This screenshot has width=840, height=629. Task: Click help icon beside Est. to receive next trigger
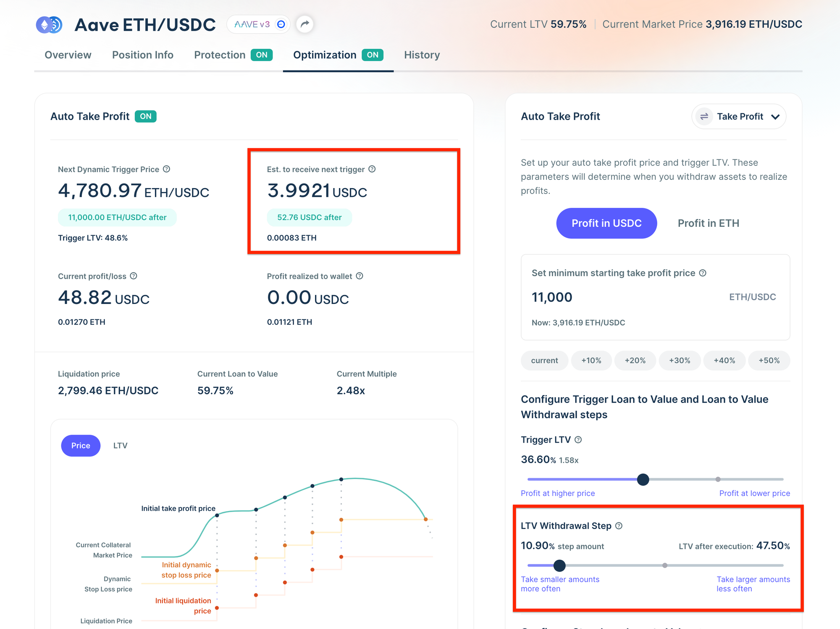(372, 169)
